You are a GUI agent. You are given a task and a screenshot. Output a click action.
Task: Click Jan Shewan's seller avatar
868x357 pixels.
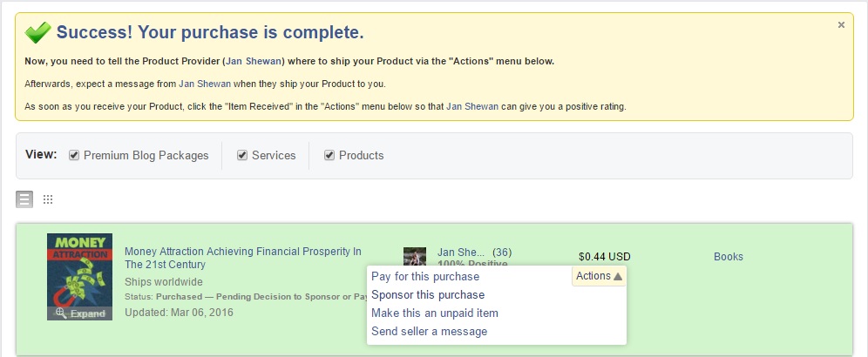pos(415,256)
